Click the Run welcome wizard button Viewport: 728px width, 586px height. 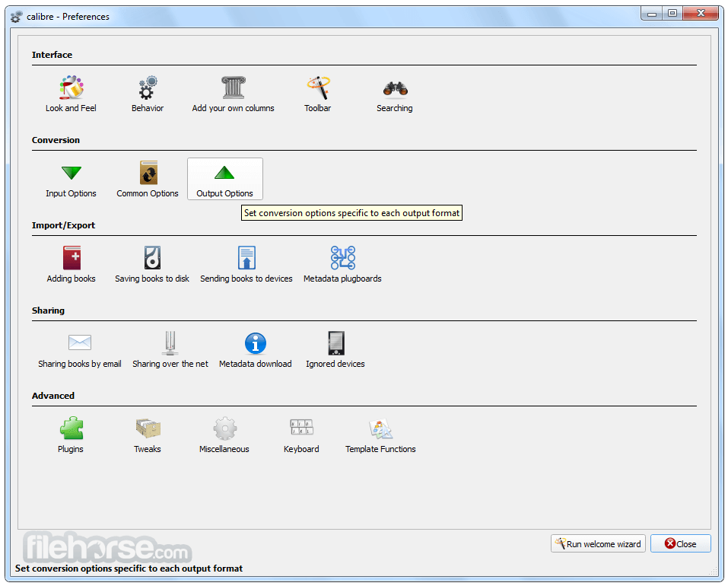[x=598, y=543]
